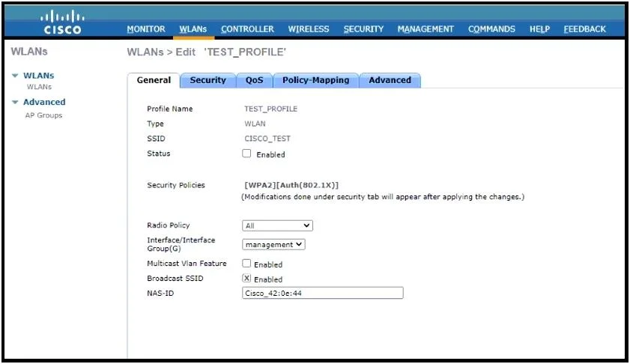Enable the Multicast Vlan Feature checkbox

[246, 264]
